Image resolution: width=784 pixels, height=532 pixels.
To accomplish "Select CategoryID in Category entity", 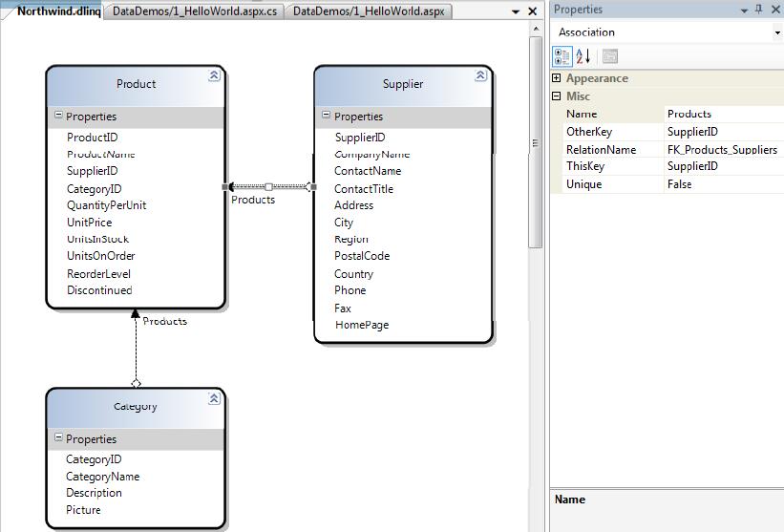I will [94, 459].
